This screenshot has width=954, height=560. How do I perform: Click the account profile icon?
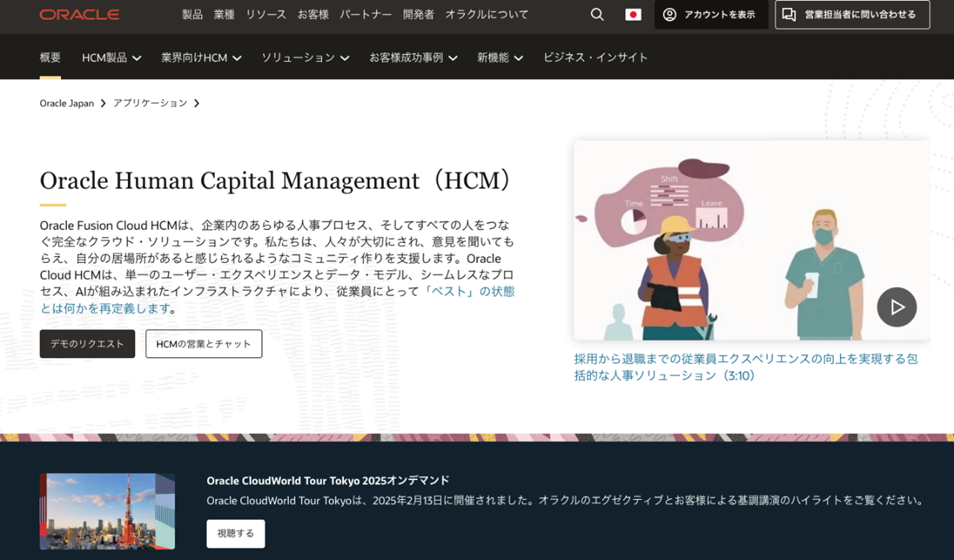click(670, 15)
